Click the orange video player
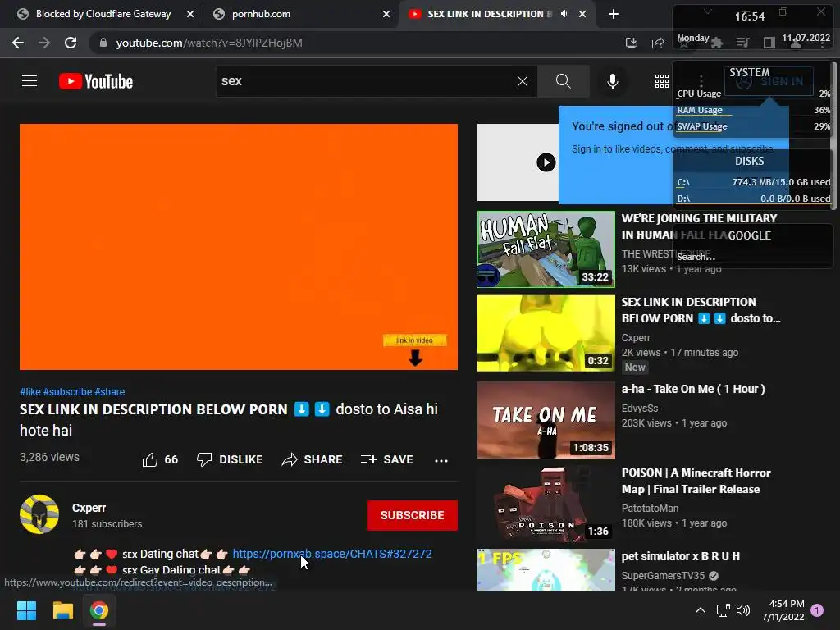This screenshot has width=840, height=630. pyautogui.click(x=239, y=246)
